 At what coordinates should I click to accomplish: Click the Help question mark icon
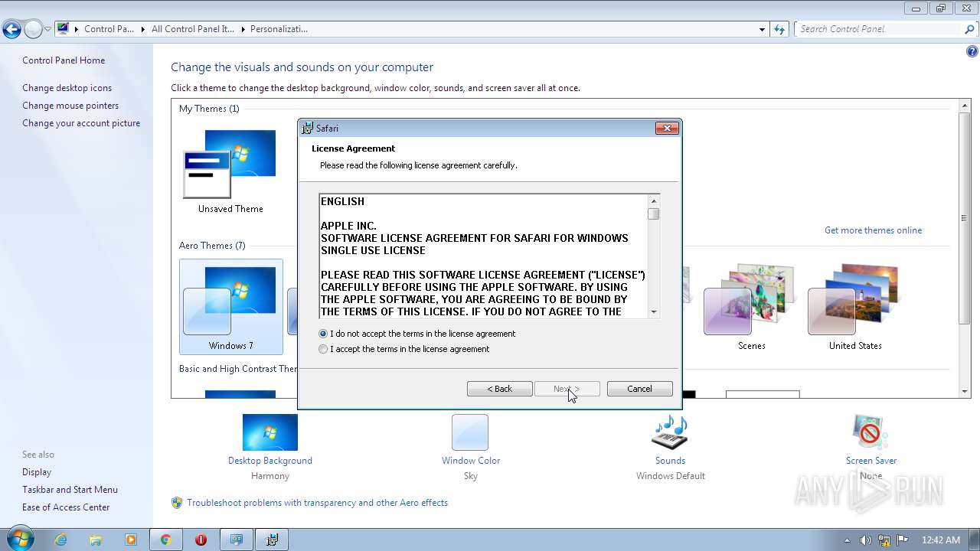click(x=972, y=52)
